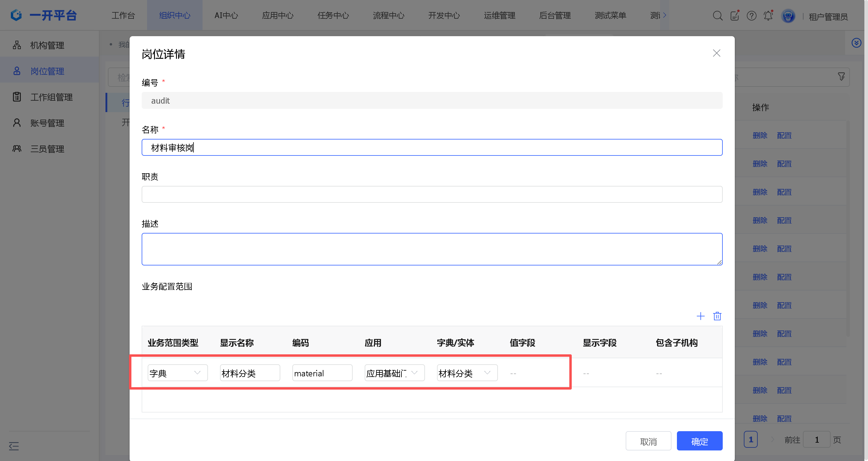This screenshot has height=461, width=868.
Task: Open the help question mark icon
Action: [x=751, y=15]
